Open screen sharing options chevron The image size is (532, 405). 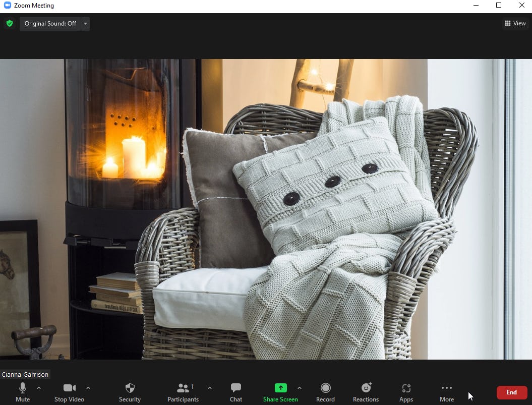click(300, 388)
